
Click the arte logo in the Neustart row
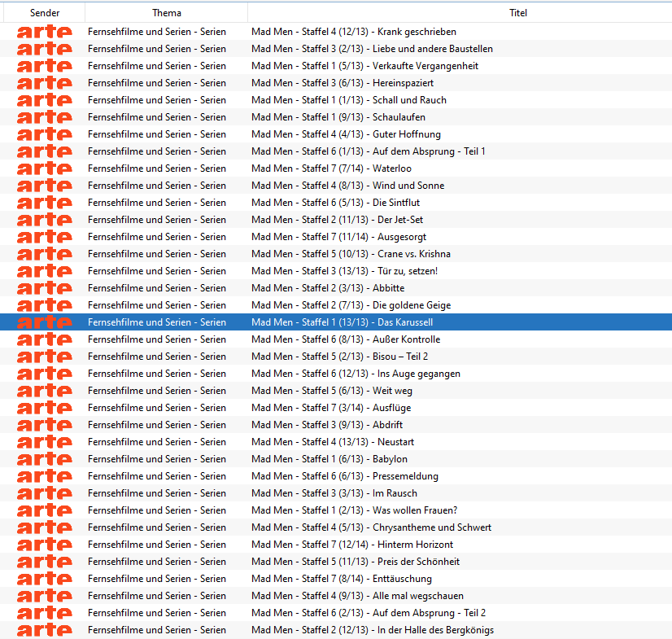click(45, 442)
